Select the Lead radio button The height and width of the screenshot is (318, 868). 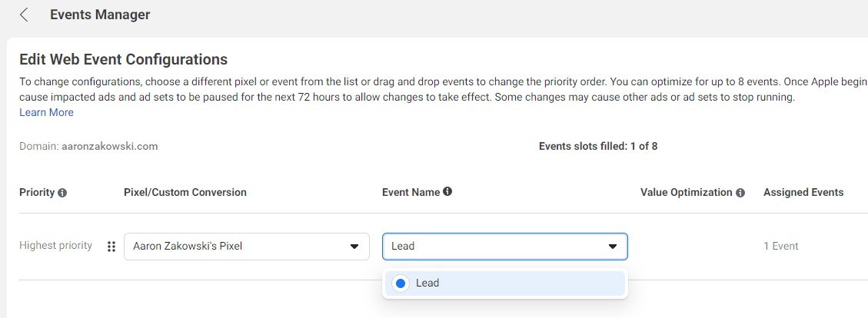(x=401, y=283)
